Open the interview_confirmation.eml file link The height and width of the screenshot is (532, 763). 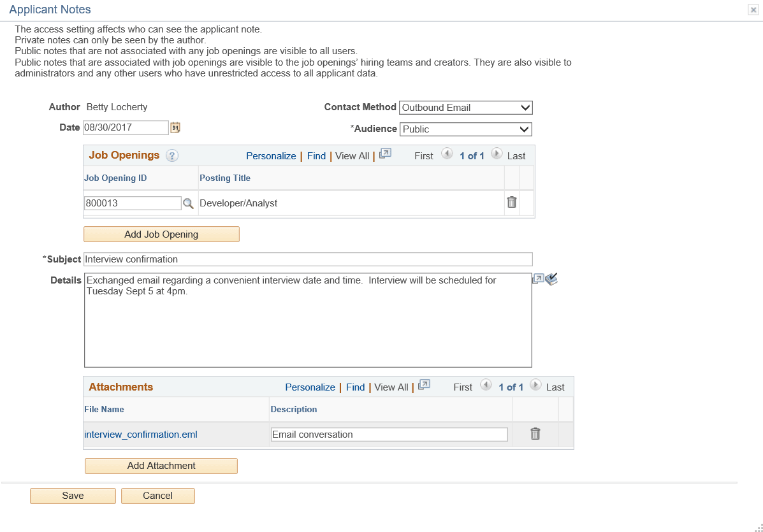(141, 435)
